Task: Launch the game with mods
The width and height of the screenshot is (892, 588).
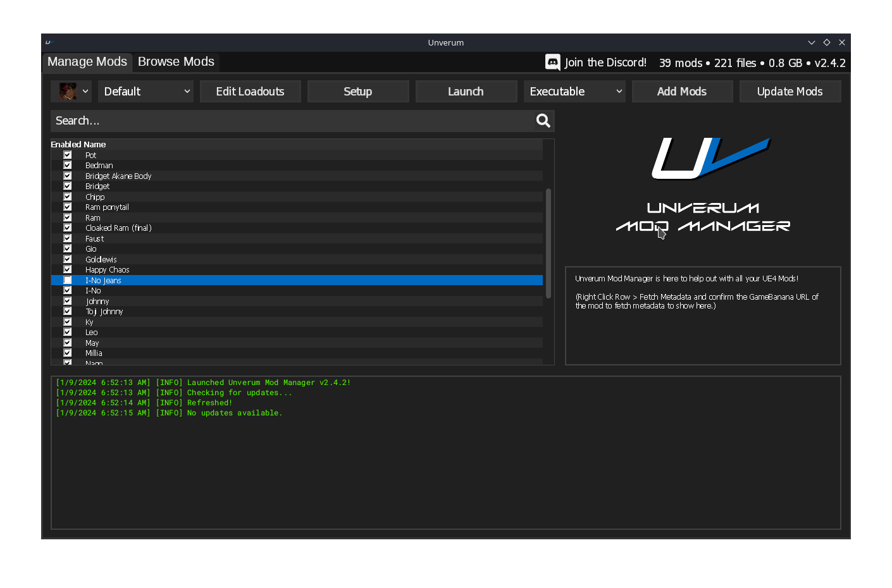Action: [x=466, y=91]
